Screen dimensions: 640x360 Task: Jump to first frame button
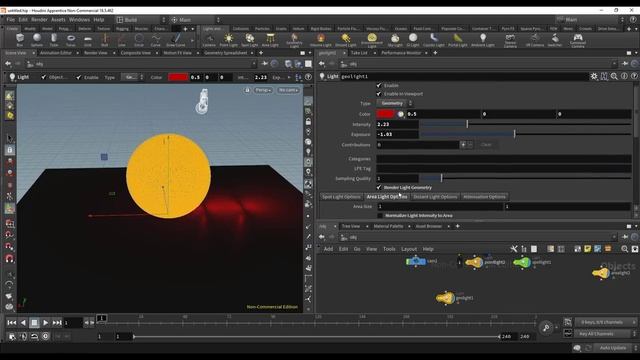[11, 322]
